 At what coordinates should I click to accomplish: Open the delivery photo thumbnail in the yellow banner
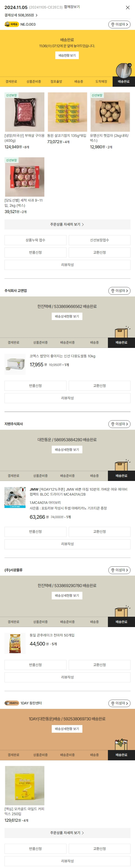click(124, 70)
